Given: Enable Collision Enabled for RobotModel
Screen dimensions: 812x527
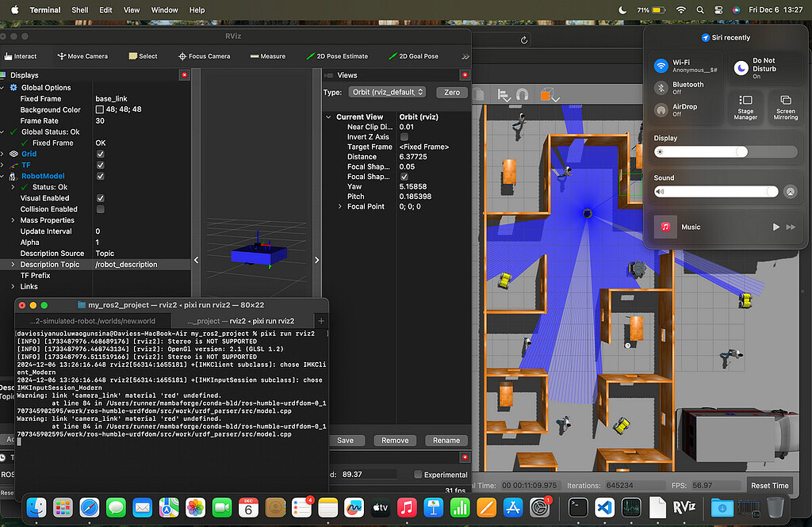Looking at the screenshot, I should pyautogui.click(x=100, y=209).
